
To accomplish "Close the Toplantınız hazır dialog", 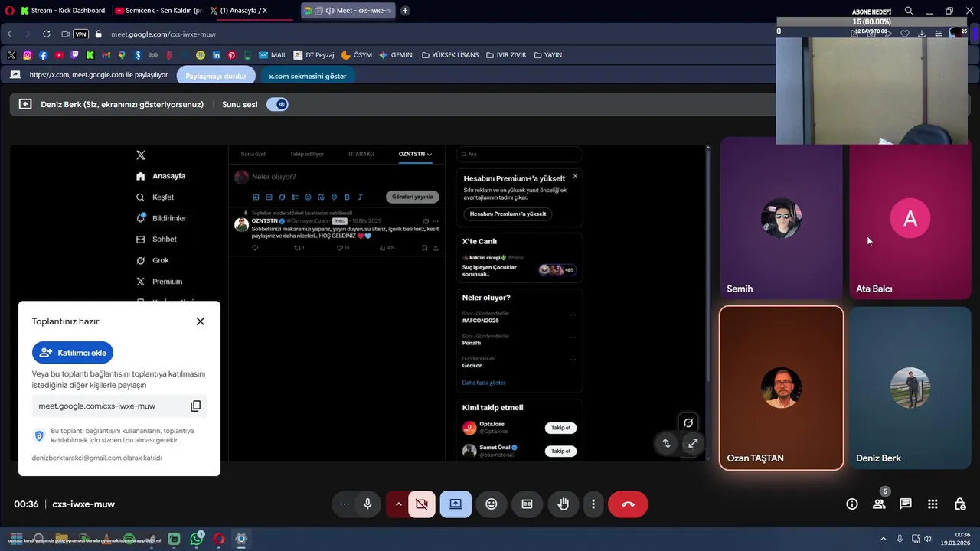I will [201, 321].
